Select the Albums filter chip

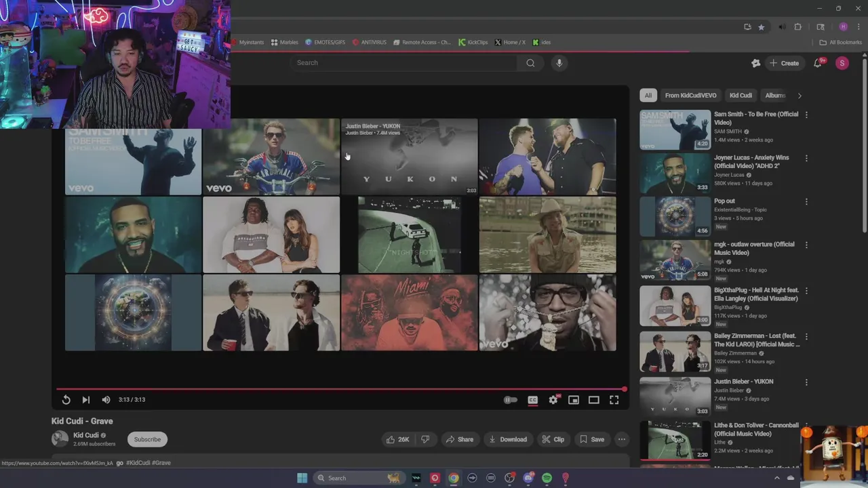(x=775, y=96)
